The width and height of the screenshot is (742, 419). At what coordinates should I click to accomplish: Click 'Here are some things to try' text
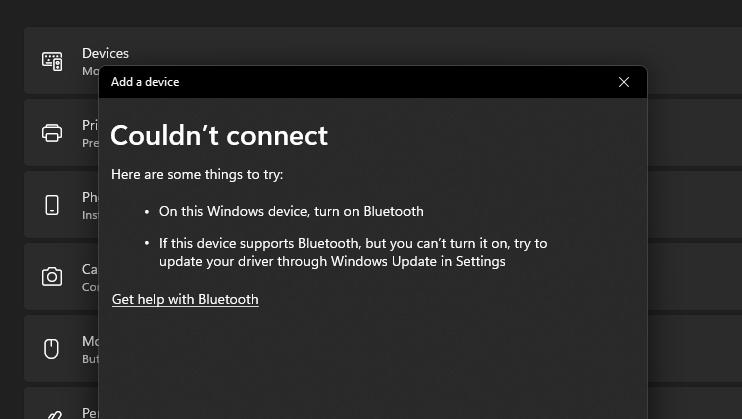tap(197, 174)
